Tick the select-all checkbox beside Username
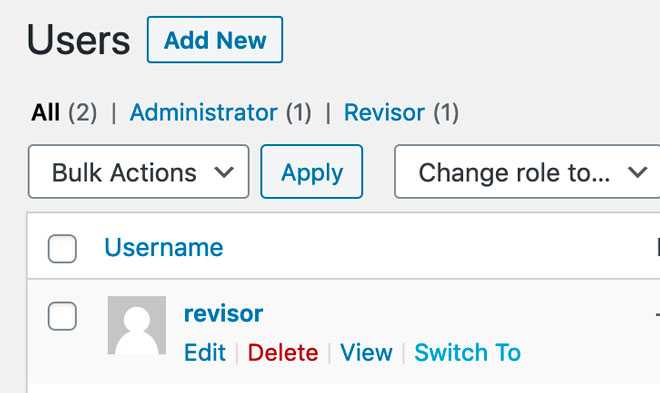 click(62, 249)
